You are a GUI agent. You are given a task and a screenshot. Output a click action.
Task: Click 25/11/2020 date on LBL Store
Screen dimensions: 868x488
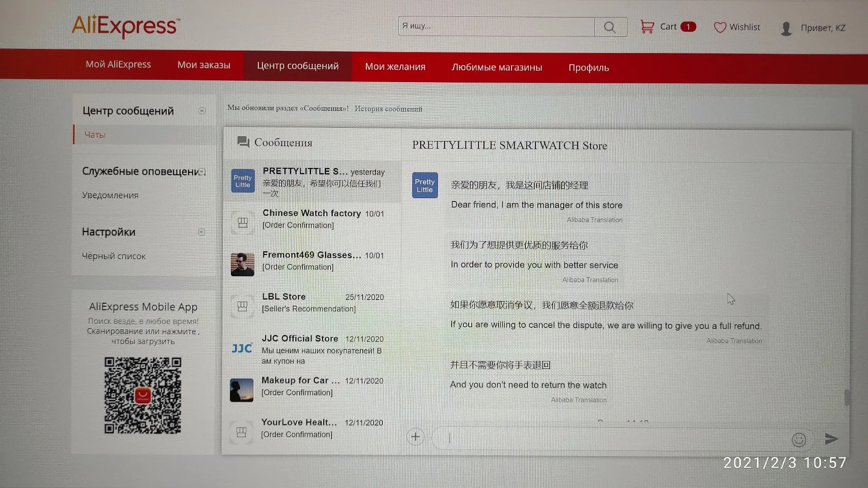365,297
